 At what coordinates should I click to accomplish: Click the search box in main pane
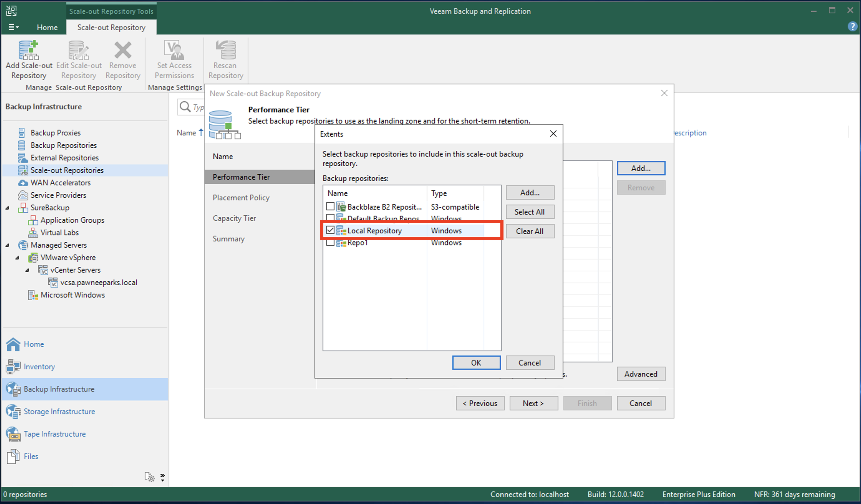coord(191,107)
